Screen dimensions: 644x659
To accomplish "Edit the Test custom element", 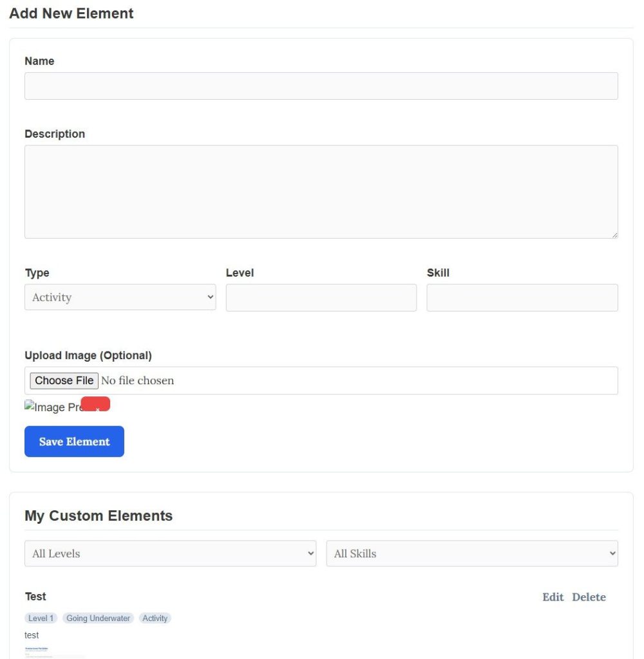I will coord(553,597).
